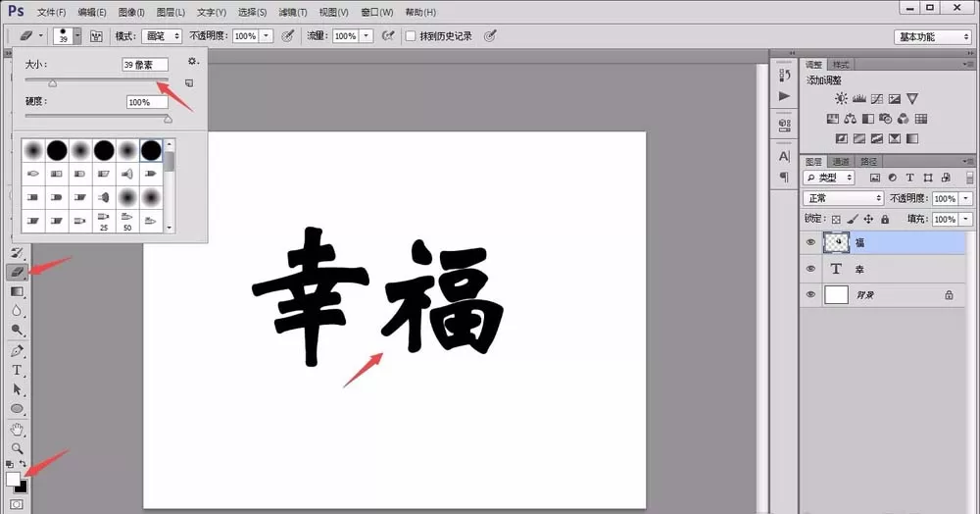Open the Layer menu
980x514 pixels.
click(x=171, y=12)
